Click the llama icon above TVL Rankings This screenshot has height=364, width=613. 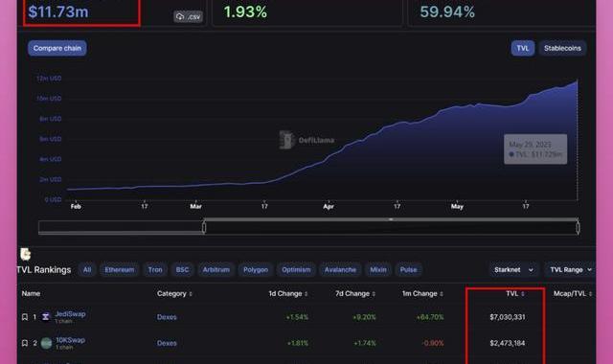pos(26,254)
